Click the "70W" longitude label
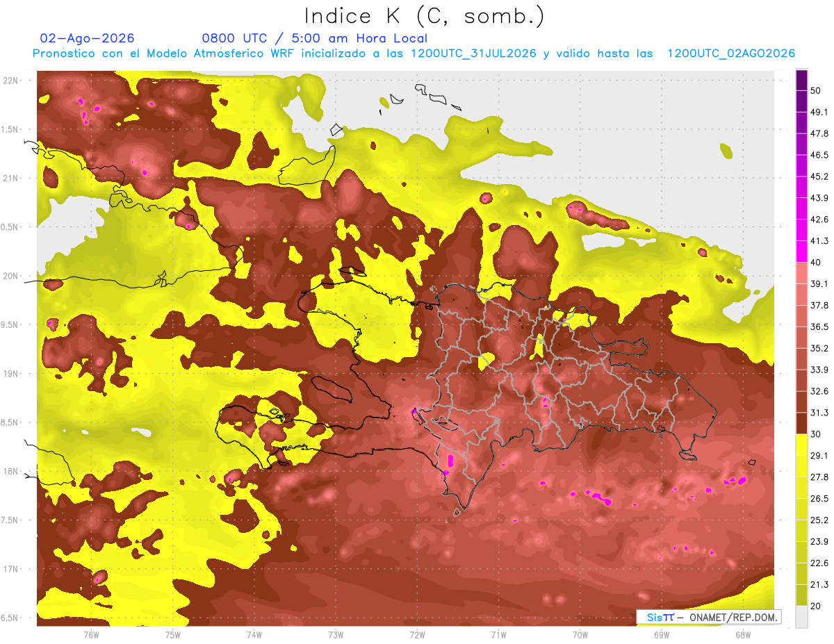The image size is (834, 644). pyautogui.click(x=580, y=635)
